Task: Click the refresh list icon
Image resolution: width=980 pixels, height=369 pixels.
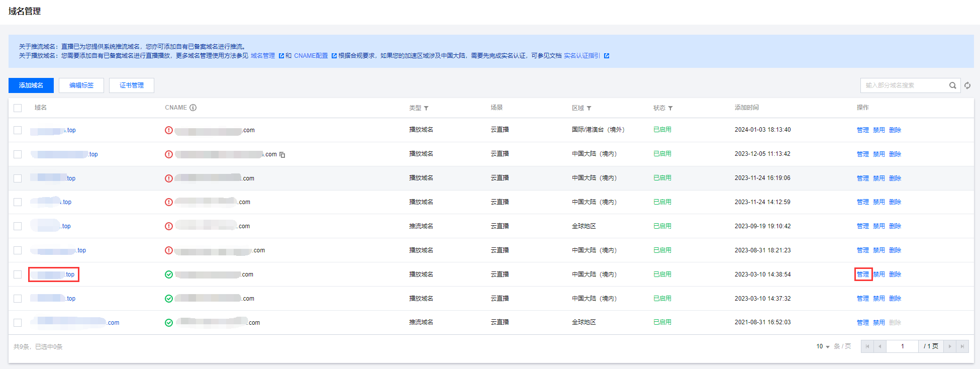Action: [x=967, y=85]
